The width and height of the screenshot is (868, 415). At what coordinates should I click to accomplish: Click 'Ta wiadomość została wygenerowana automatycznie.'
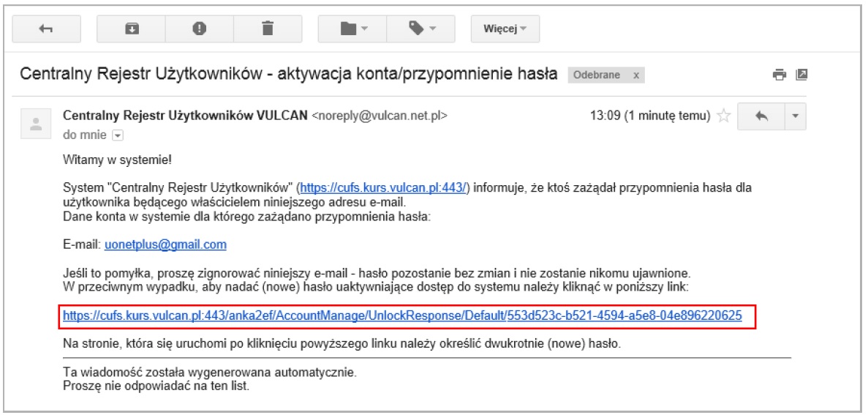(x=211, y=373)
